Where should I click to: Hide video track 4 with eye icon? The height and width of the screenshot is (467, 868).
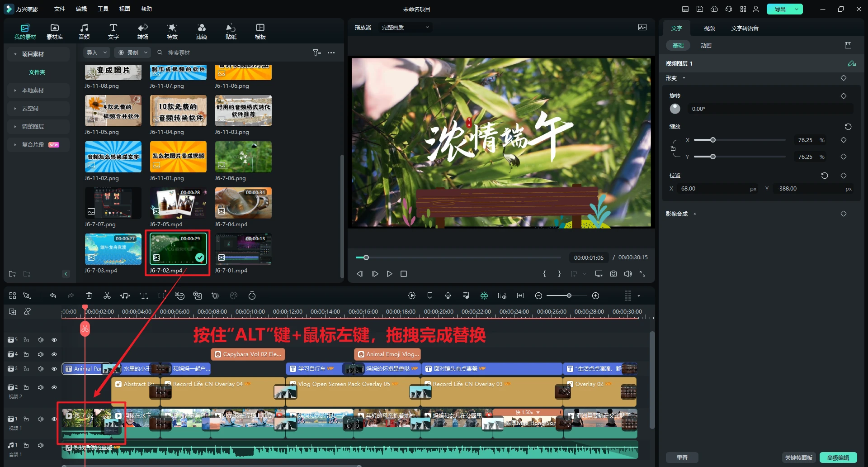(x=54, y=354)
